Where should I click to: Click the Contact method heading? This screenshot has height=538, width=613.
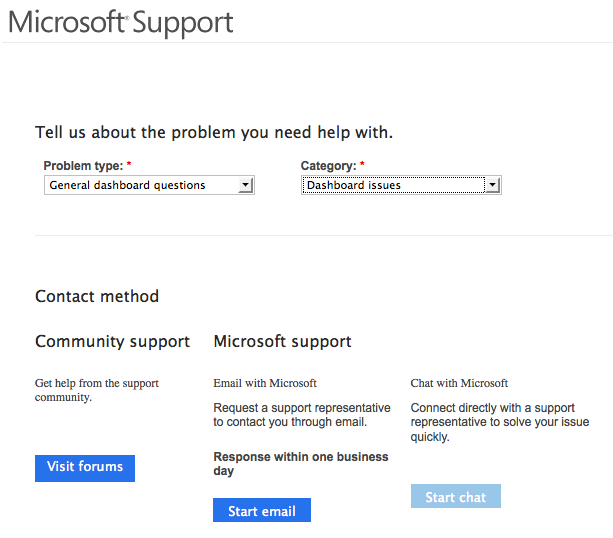pyautogui.click(x=97, y=296)
